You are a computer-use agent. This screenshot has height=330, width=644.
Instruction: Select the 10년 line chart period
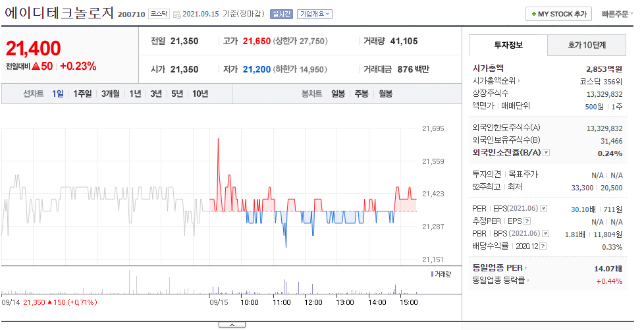(x=200, y=94)
